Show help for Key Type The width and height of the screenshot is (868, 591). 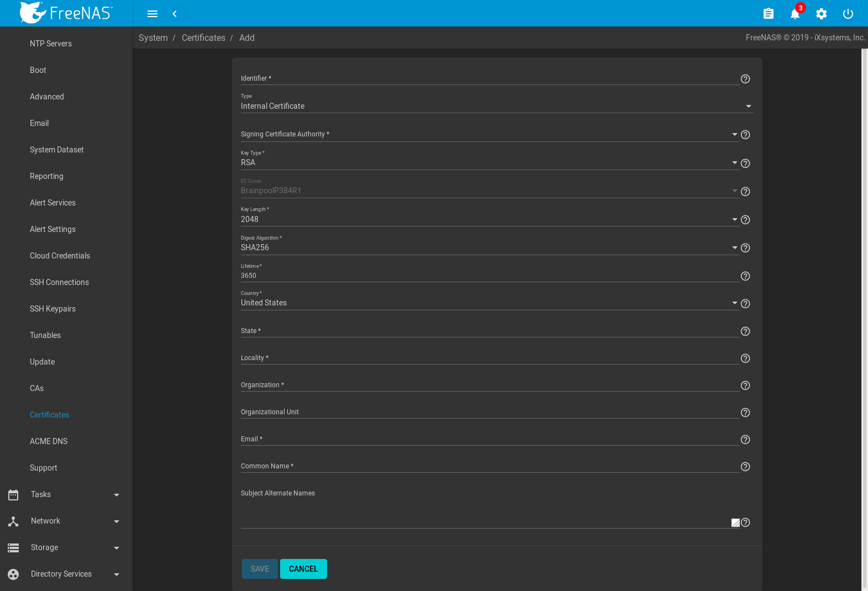click(745, 163)
